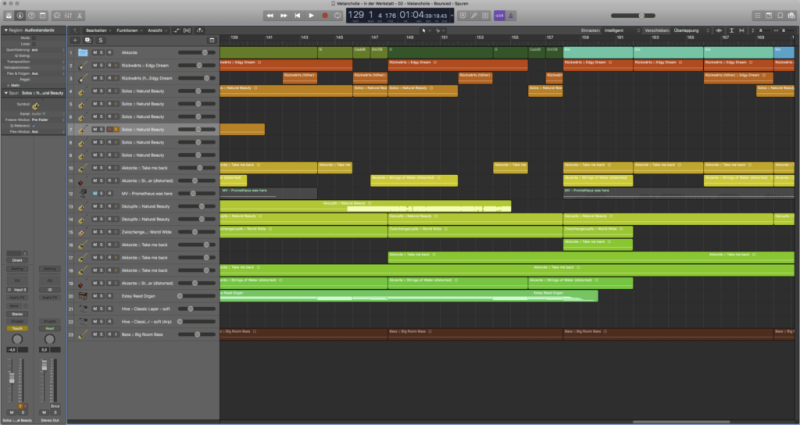Start playback with the Play button
The height and width of the screenshot is (425, 800).
pos(311,16)
